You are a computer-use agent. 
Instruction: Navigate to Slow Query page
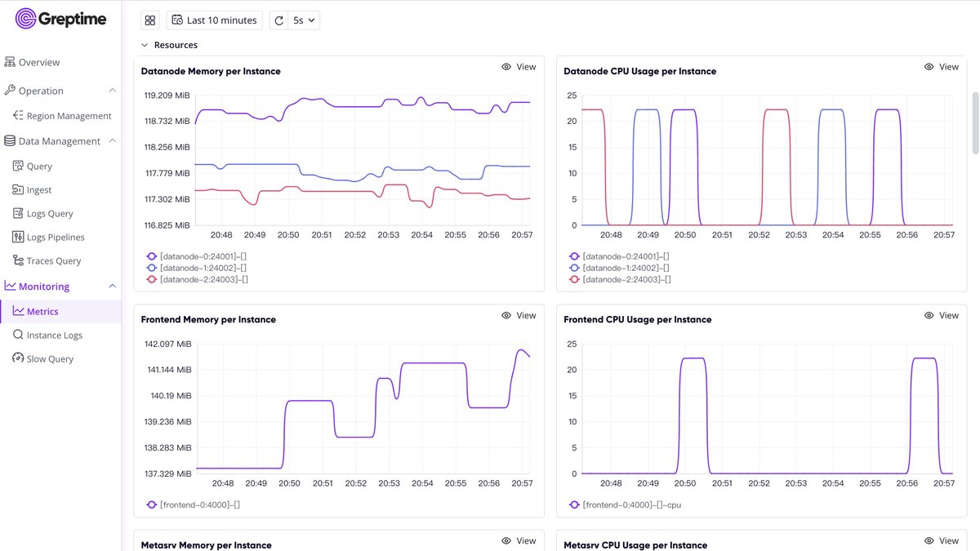click(x=50, y=358)
